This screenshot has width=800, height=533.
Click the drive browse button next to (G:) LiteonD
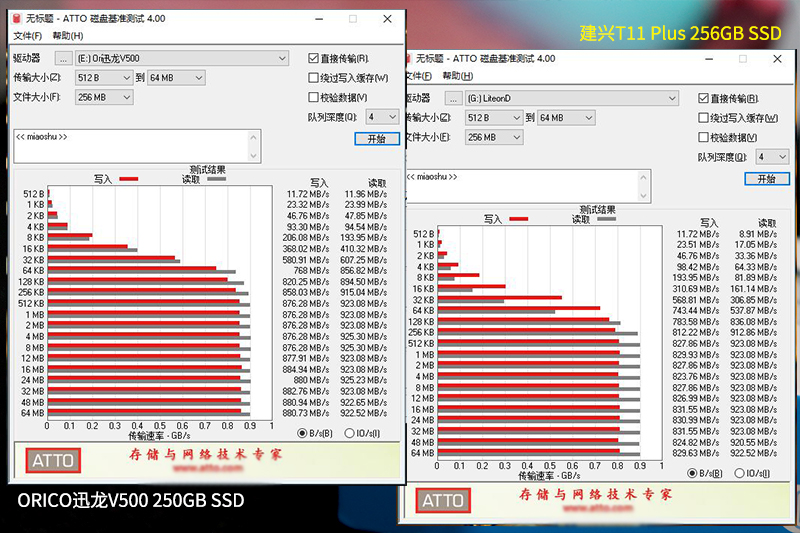[x=453, y=98]
